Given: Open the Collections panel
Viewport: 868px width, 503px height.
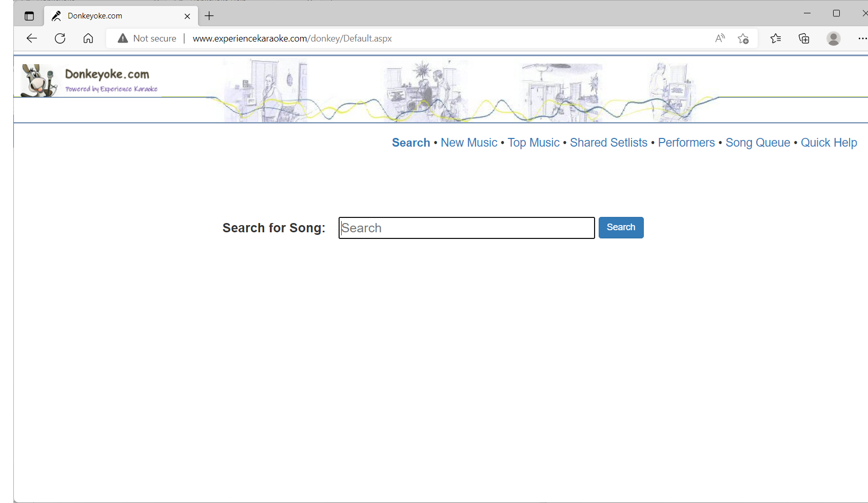Looking at the screenshot, I should tap(804, 38).
